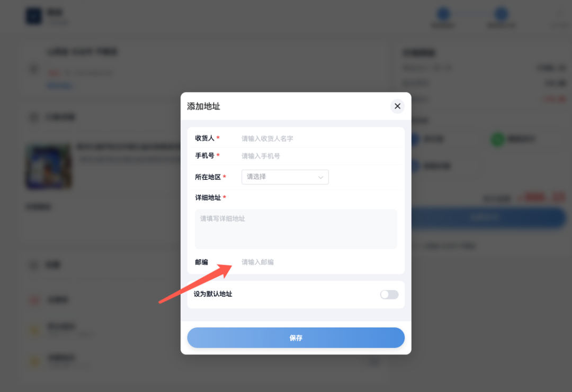Close the 添加地址 dialog with the X

(397, 106)
